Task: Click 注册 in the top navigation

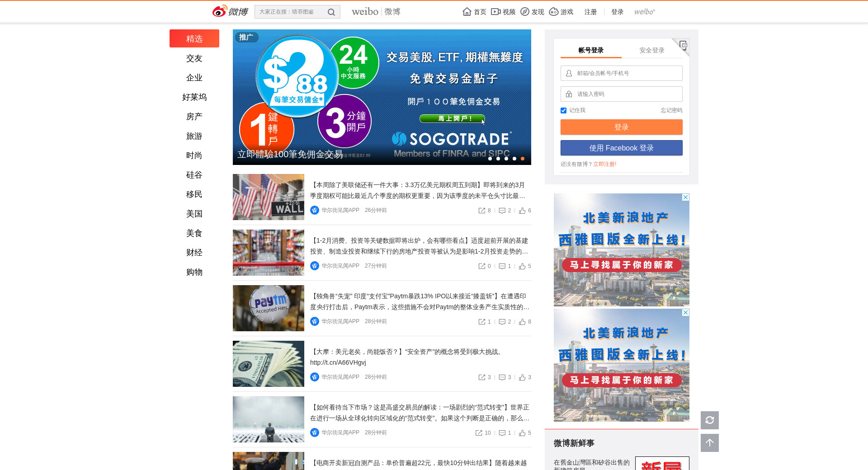Action: pyautogui.click(x=590, y=12)
